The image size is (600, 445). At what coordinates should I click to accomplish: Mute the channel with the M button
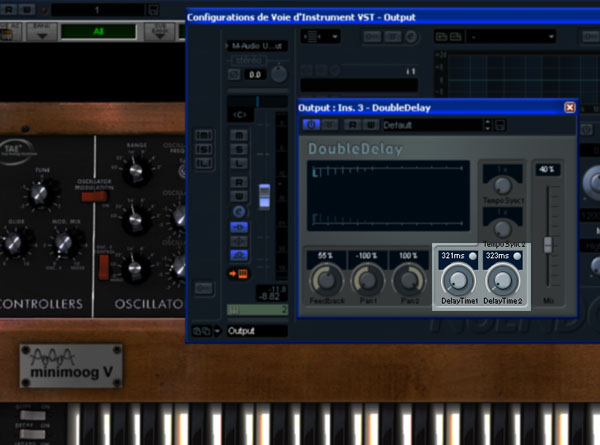tap(239, 135)
